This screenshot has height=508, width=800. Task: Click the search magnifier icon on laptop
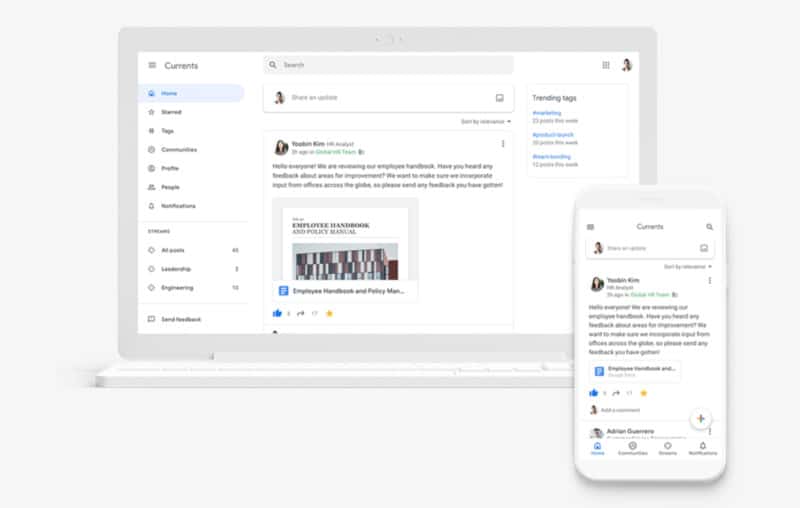(x=272, y=65)
